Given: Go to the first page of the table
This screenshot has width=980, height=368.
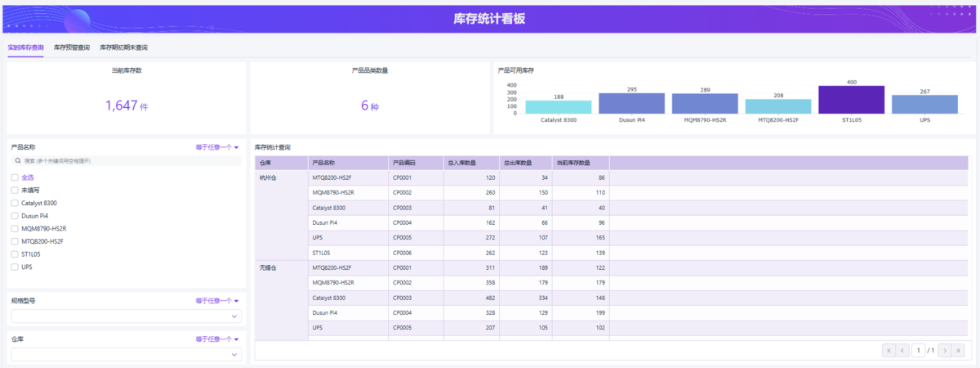Looking at the screenshot, I should pyautogui.click(x=888, y=350).
